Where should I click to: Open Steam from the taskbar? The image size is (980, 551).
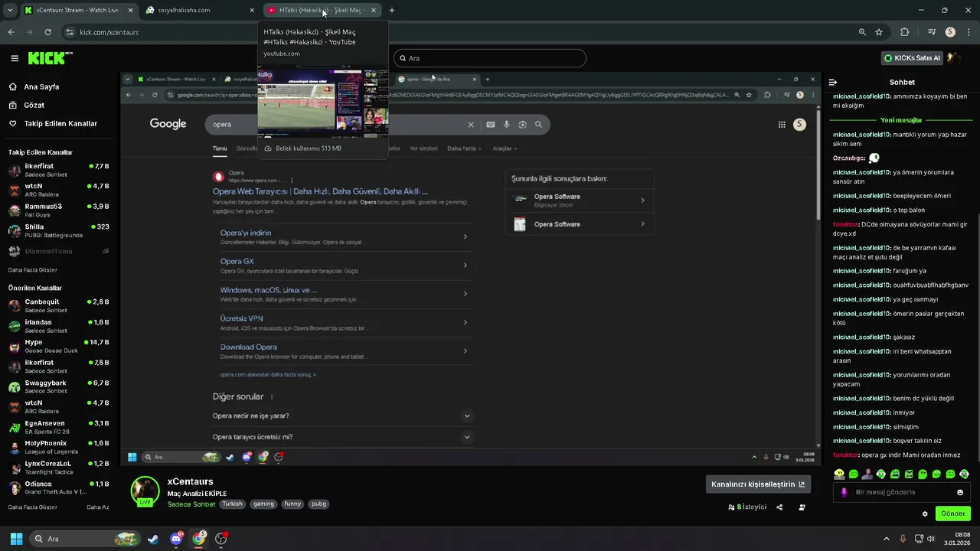[154, 539]
